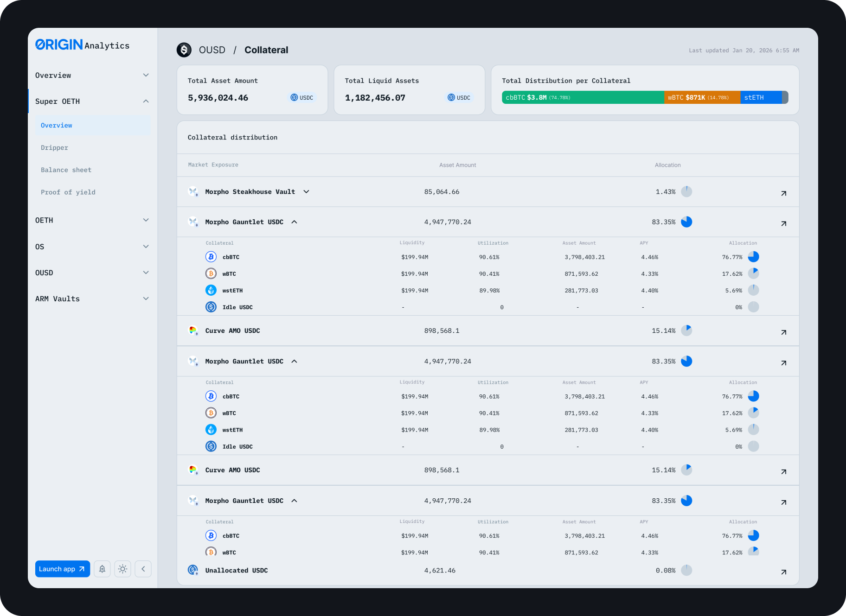The height and width of the screenshot is (616, 846).
Task: Select the Super OETH sidebar label
Action: pos(58,101)
